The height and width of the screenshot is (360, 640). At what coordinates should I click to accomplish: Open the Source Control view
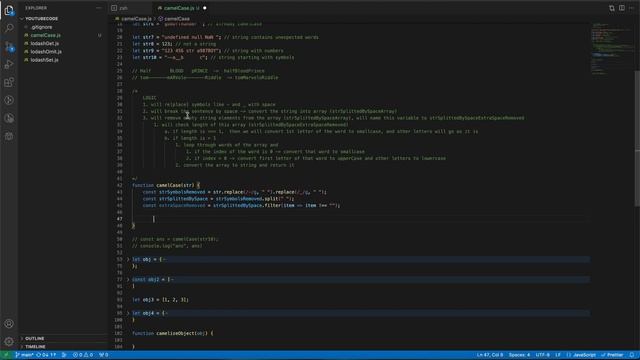(9, 46)
